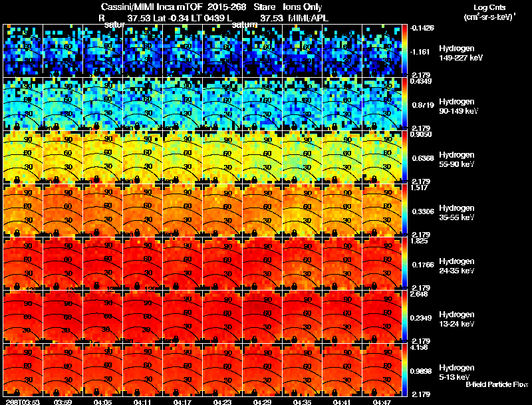Screen dimensions: 532x405
Task: Select the 149-227 keV panel above 268T03:53
Action: point(23,51)
